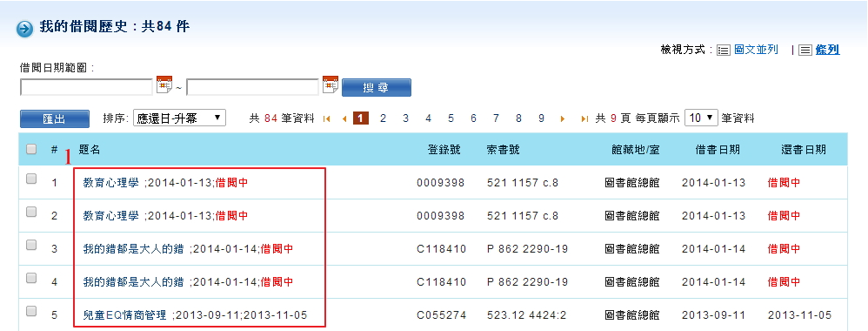Image resolution: width=868 pixels, height=331 pixels.
Task: Click the blue arrow icon beside 我的借閱歷史
Action: coord(25,28)
